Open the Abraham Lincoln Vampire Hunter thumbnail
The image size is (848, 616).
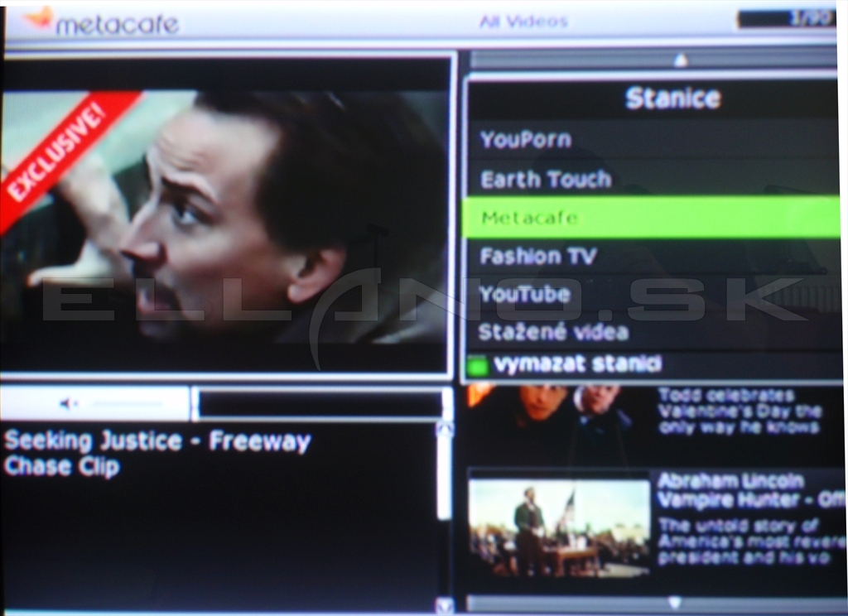click(x=559, y=527)
